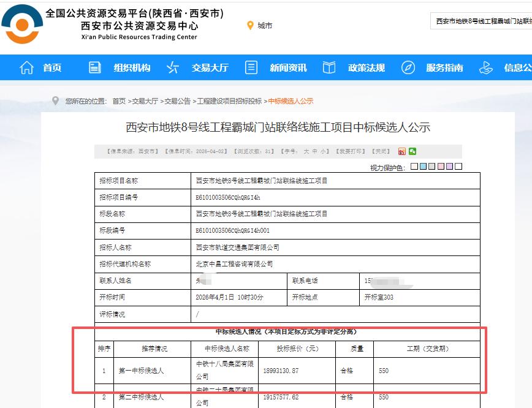Screen dimensions: 532x408
Task: Set font size to 大
Action: pyautogui.click(x=306, y=151)
